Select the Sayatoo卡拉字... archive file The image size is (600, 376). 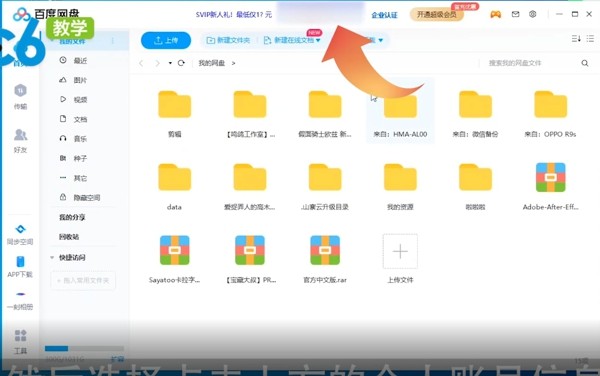[x=174, y=259]
